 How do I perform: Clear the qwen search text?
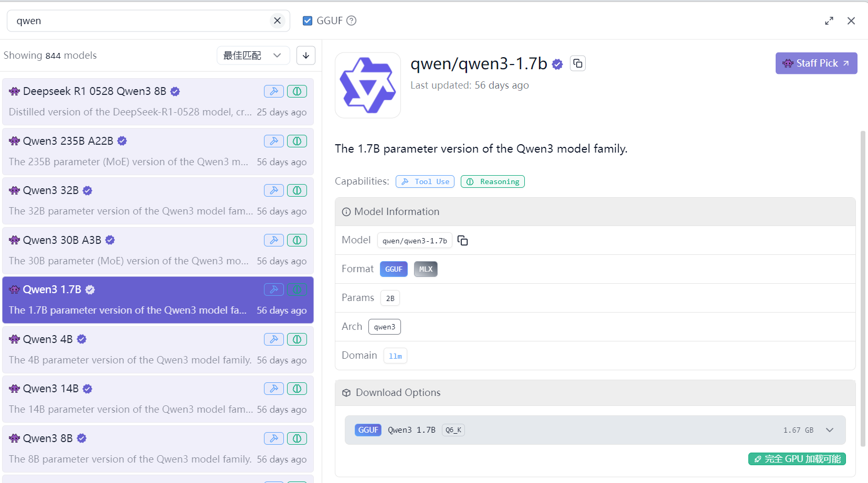[277, 20]
